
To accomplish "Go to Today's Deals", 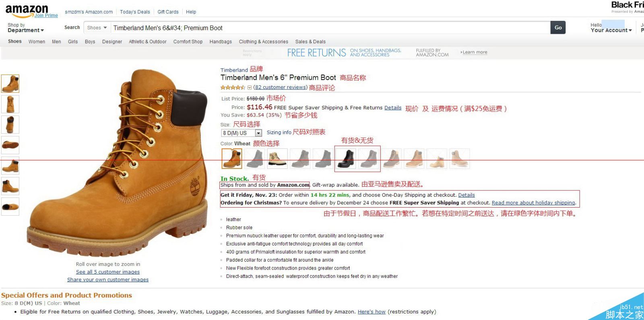I will (x=135, y=12).
